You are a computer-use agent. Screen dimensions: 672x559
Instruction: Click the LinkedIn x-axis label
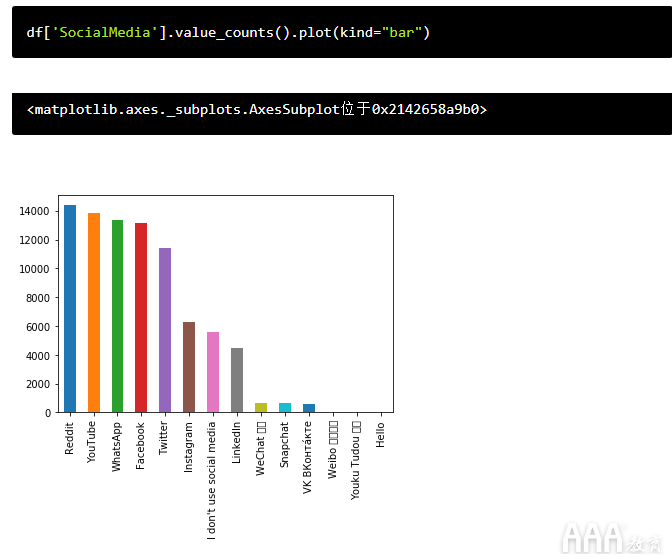click(x=236, y=442)
